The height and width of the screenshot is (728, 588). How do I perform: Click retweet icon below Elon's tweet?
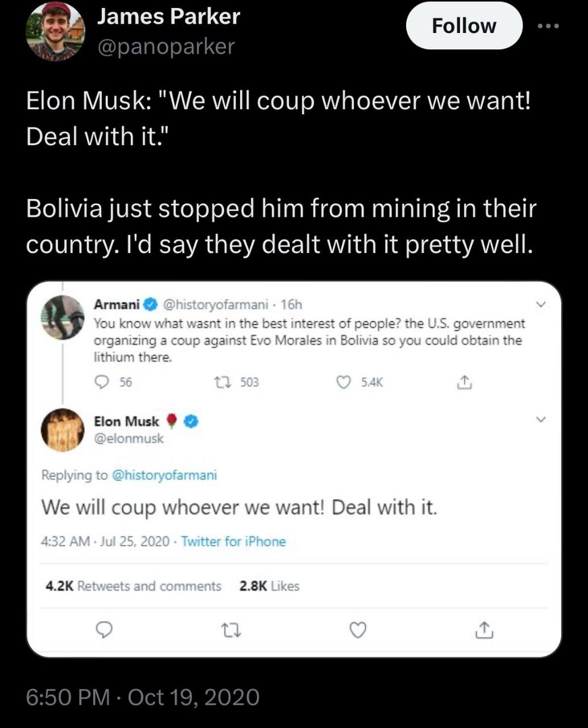231,630
